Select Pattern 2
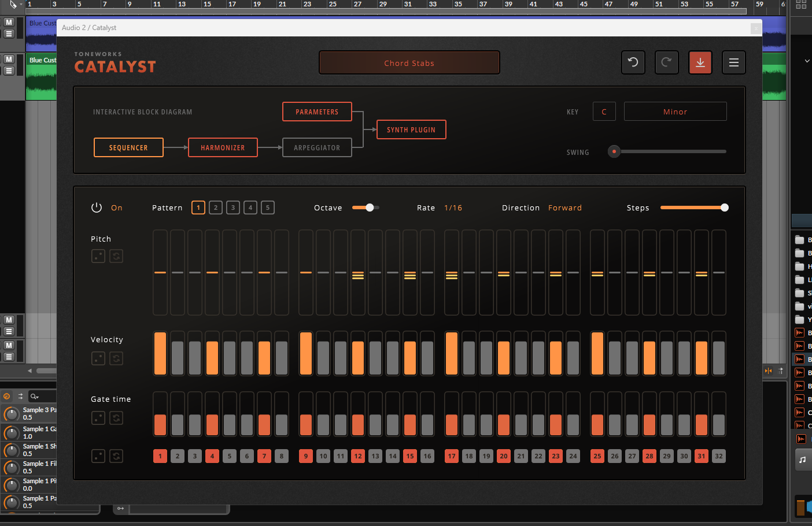 pyautogui.click(x=216, y=208)
